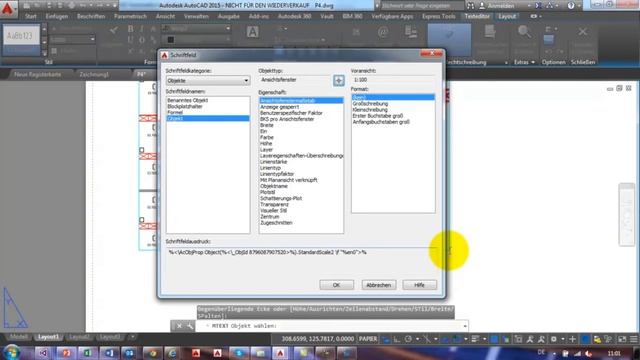
Task: Open the Ansicht ribbon tab
Action: pos(165,16)
